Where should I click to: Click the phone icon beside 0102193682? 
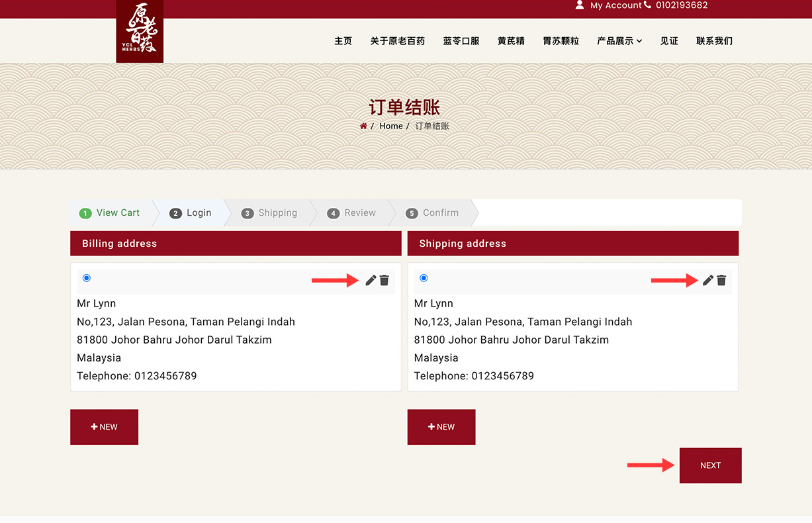(647, 5)
